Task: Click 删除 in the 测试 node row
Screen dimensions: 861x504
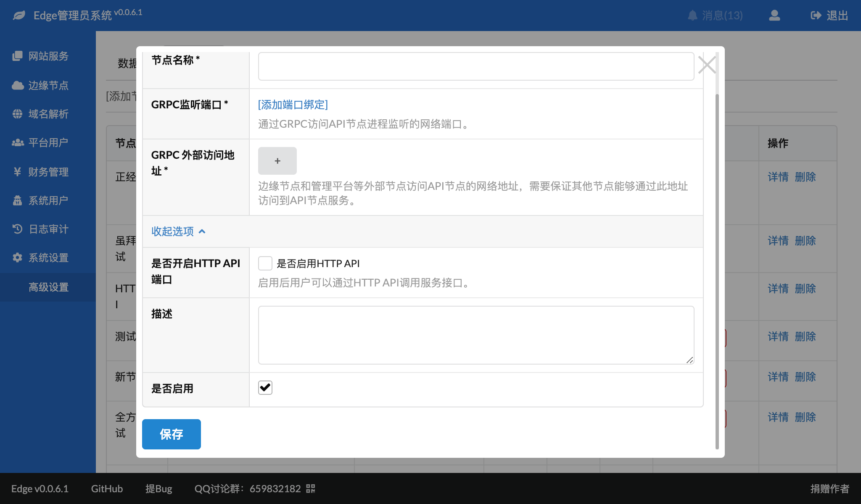Action: tap(805, 336)
